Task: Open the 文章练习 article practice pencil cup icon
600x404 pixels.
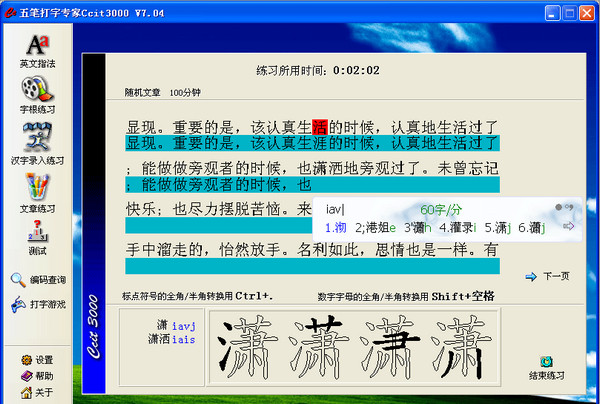Action: (37, 186)
